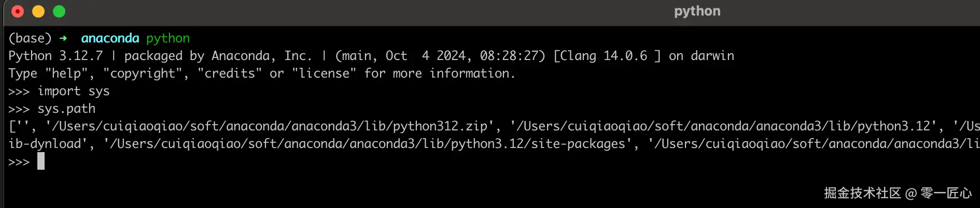Click the word "darwin" in the banner
The width and height of the screenshot is (980, 208).
712,56
